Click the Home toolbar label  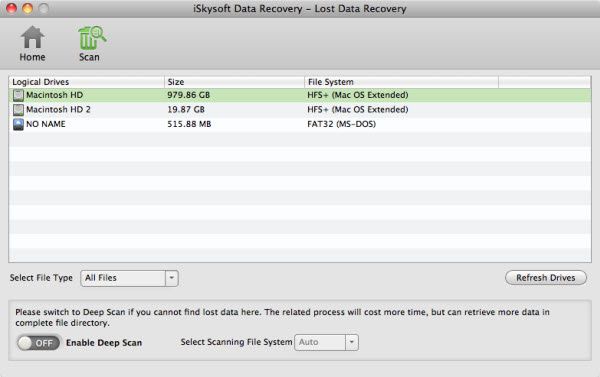tap(33, 57)
